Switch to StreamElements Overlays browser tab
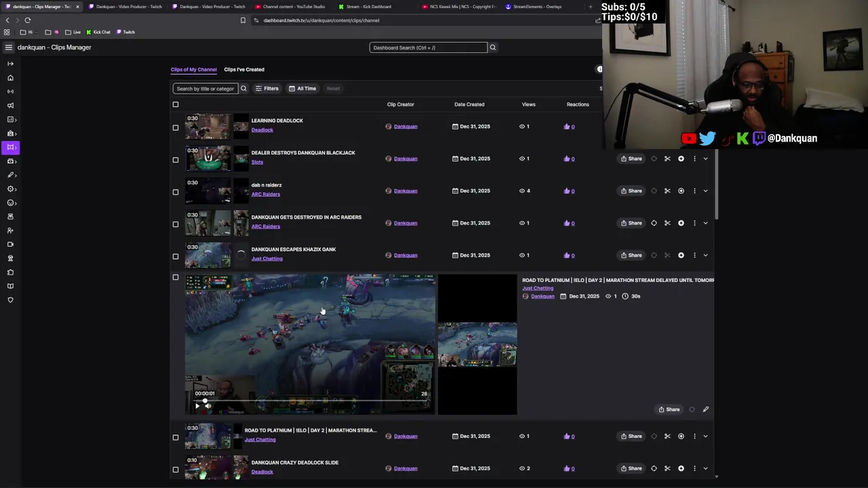The height and width of the screenshot is (488, 868). (x=537, y=7)
